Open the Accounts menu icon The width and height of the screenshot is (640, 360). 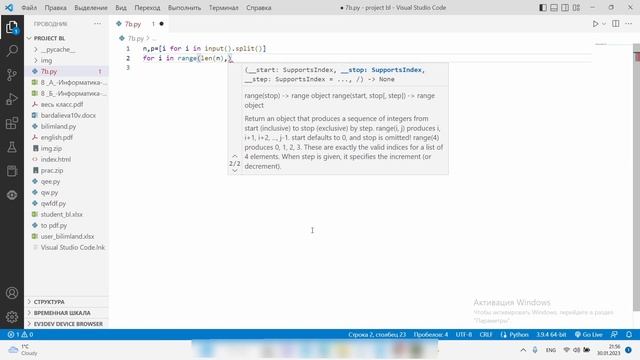click(12, 293)
